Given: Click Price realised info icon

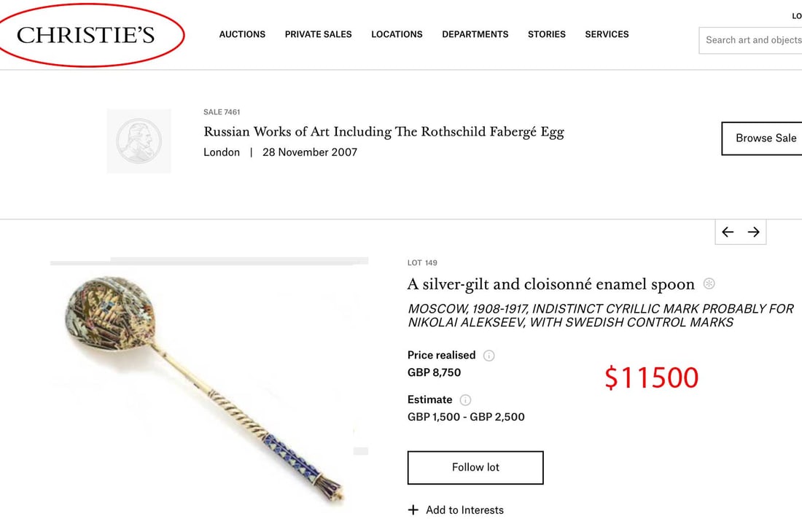Looking at the screenshot, I should click(x=489, y=356).
